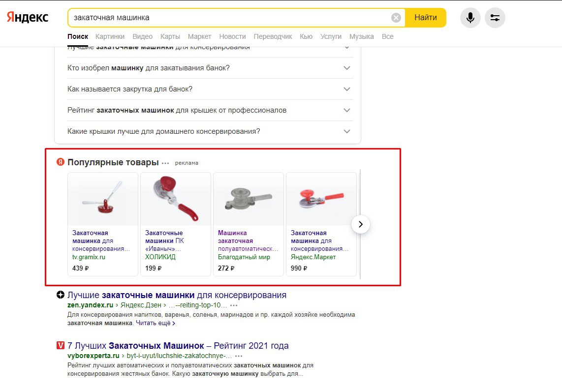This screenshot has width=562, height=392.
Task: Open the tv.gramix.ru product image
Action: tap(103, 199)
